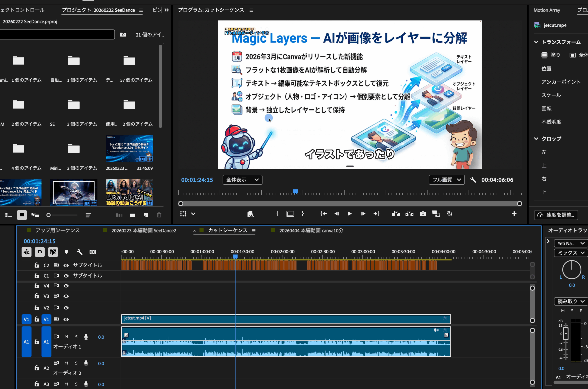The image size is (588, 389).
Task: Open the フル画質 playback resolution dropdown
Action: pyautogui.click(x=446, y=180)
